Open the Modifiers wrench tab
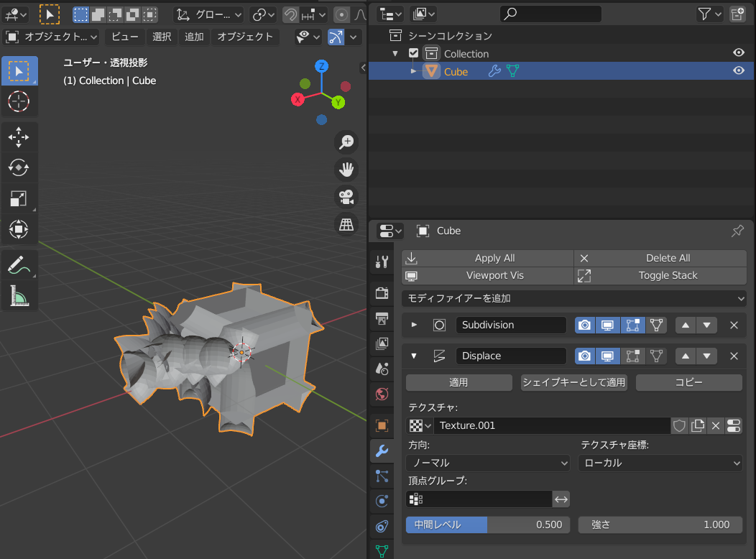756x559 pixels. 382,451
